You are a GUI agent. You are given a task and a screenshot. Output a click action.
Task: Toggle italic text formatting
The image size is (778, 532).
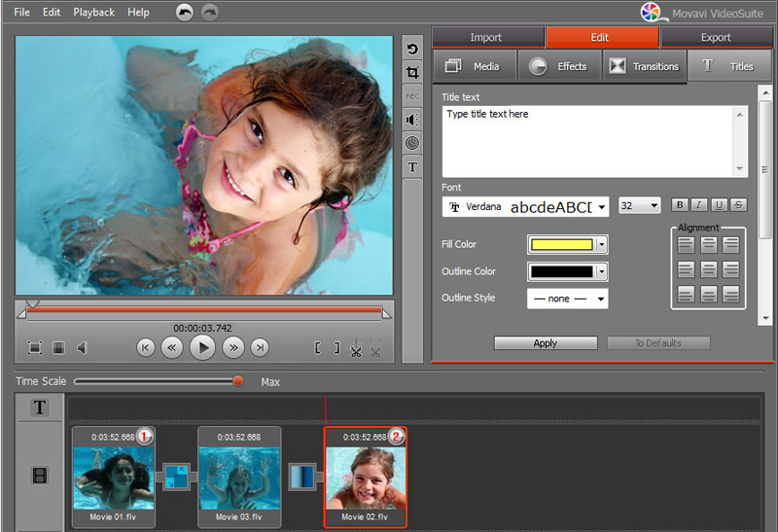pyautogui.click(x=699, y=204)
